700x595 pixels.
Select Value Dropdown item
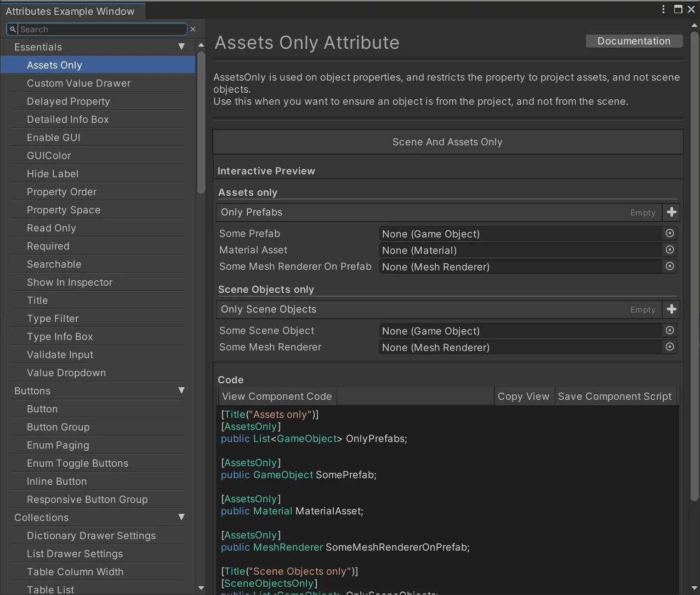point(98,373)
